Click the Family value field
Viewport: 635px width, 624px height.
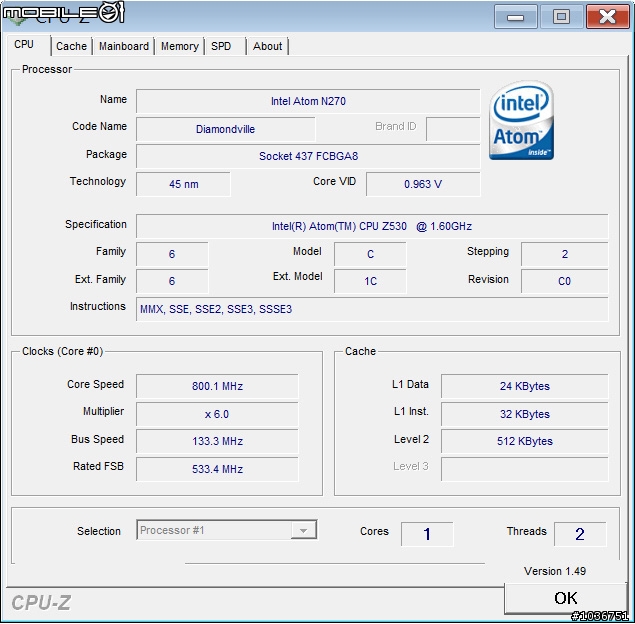172,254
